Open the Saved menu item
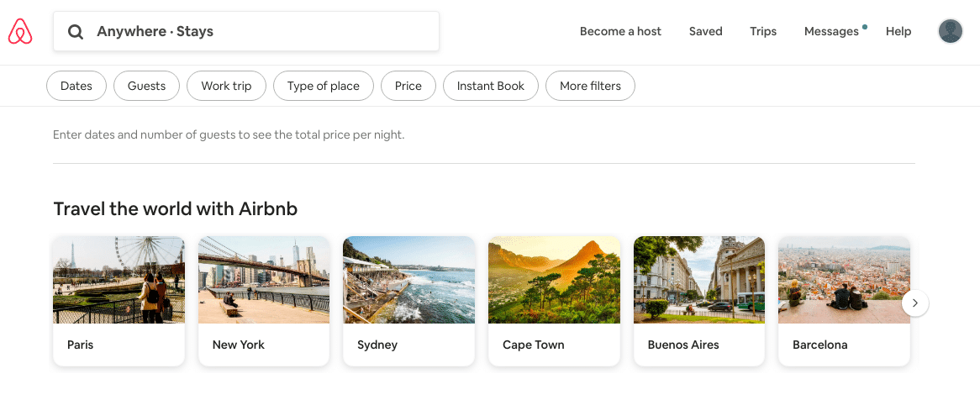980x416 pixels. pyautogui.click(x=706, y=31)
